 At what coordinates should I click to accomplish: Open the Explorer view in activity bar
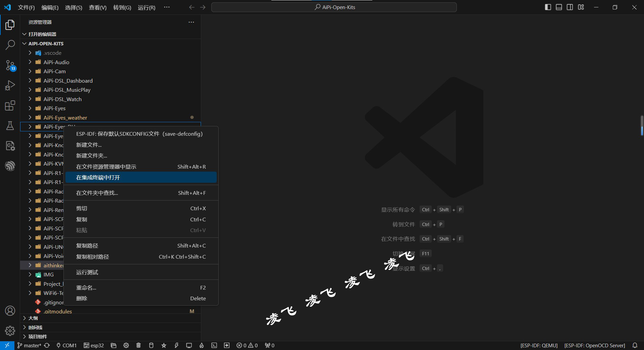pos(10,25)
